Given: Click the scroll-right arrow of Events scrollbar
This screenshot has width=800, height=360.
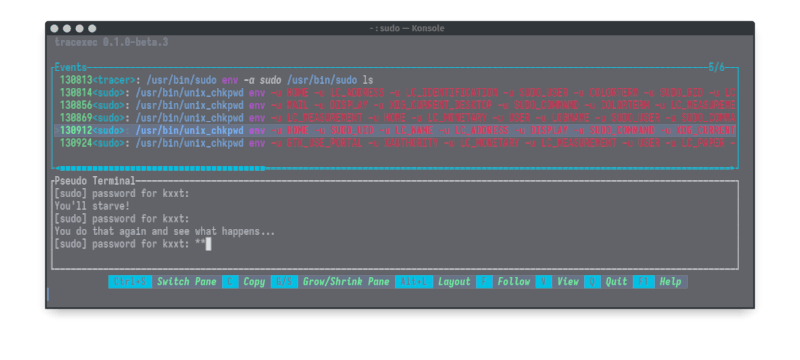Looking at the screenshot, I should (x=733, y=168).
